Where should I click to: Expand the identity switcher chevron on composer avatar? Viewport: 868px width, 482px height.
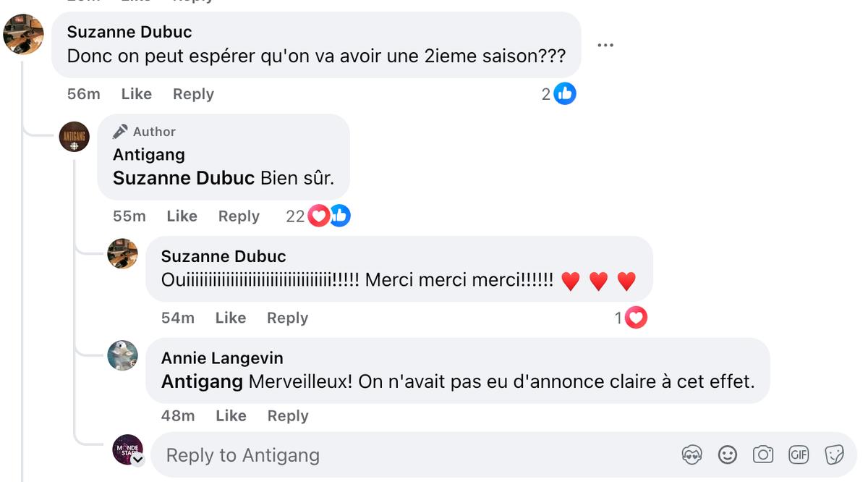pos(137,460)
